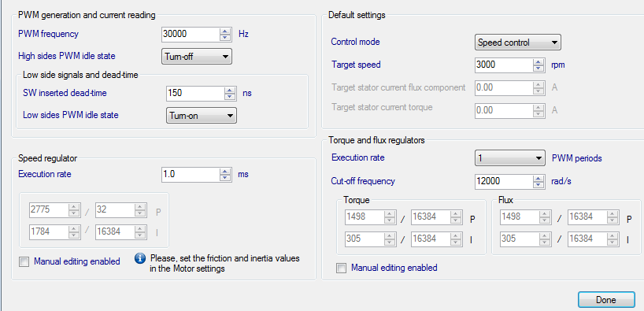Enable manual editing for Speed regulator
This screenshot has height=311, width=644.
(x=24, y=261)
